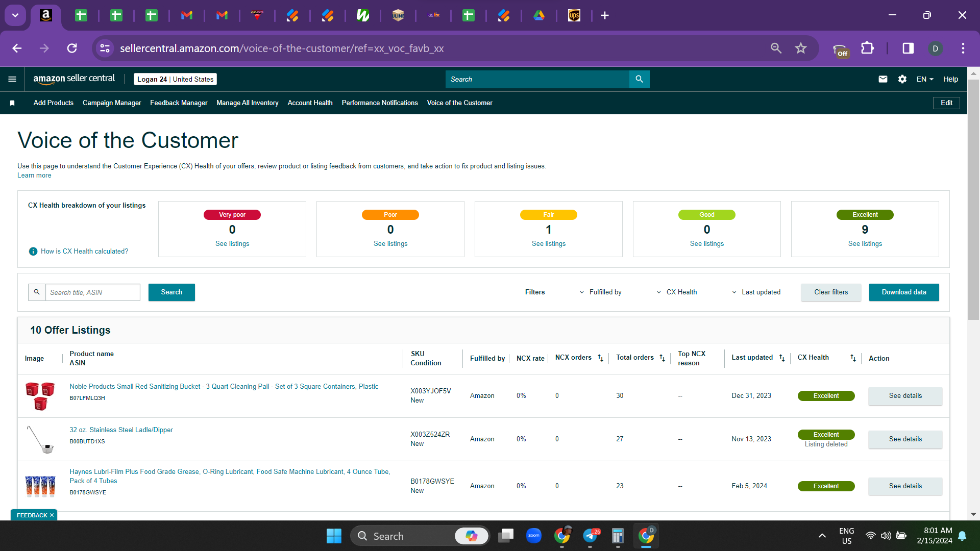Click the page vertical scrollbar thumb
Screen dimensions: 980x551
973,199
